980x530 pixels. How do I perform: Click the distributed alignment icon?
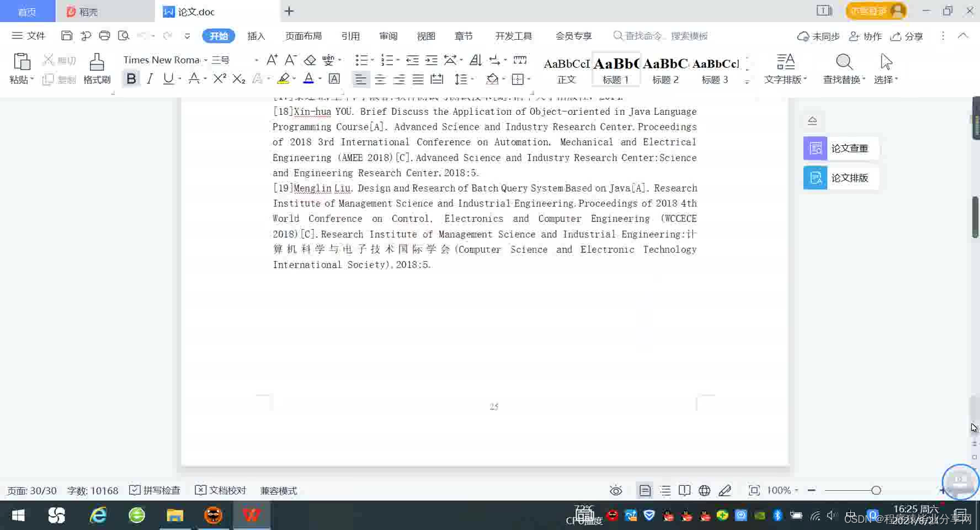[437, 79]
